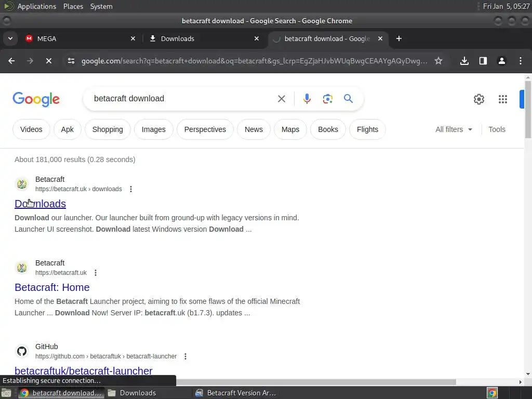Screen dimensions: 532x399
Task: Open the Betacraft Downloads result link
Action: coord(41,204)
